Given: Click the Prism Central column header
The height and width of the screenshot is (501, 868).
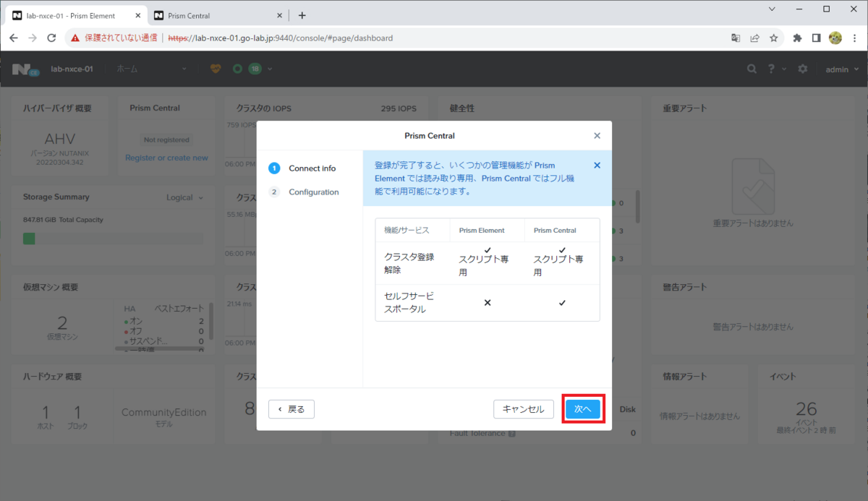Looking at the screenshot, I should (555, 231).
